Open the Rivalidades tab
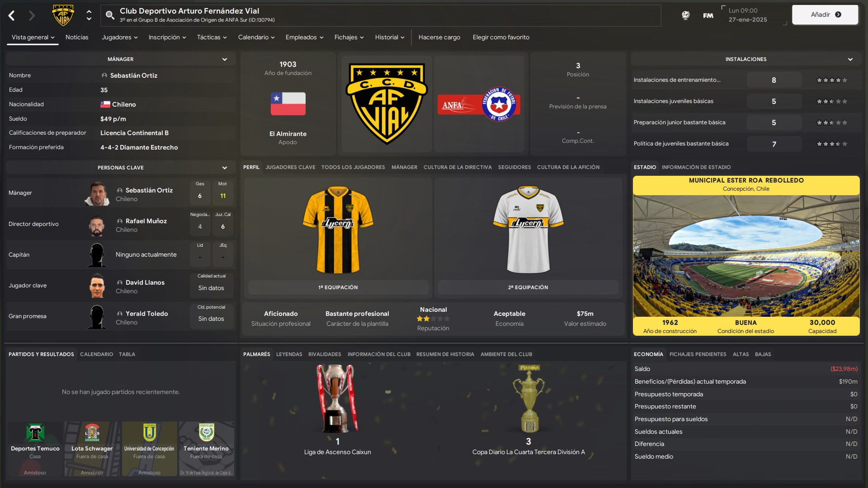The image size is (868, 488). click(325, 354)
